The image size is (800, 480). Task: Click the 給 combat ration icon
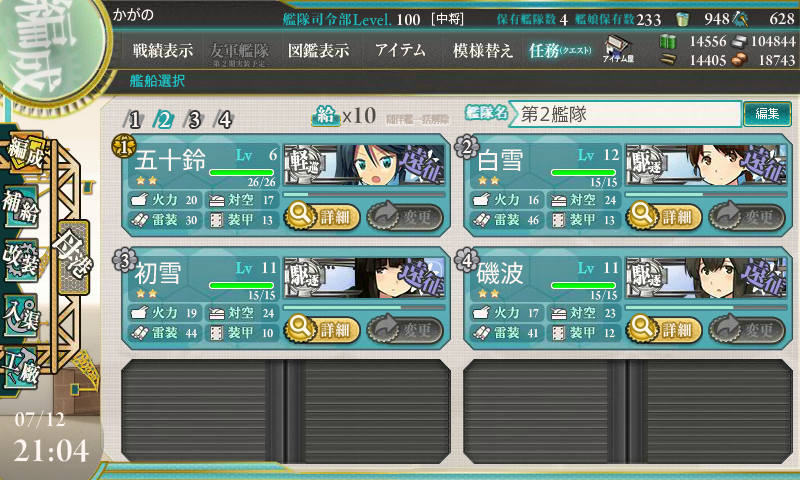tap(326, 116)
